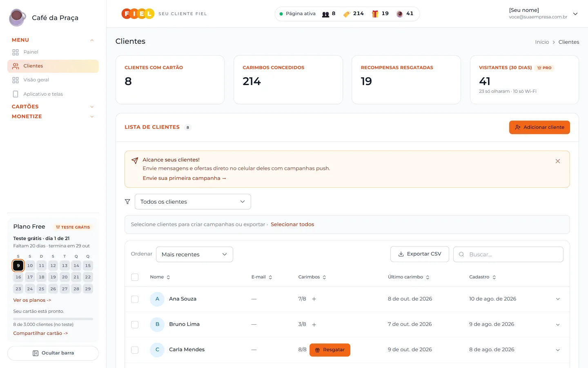Click the visitors eye icon showing 41

tap(400, 14)
